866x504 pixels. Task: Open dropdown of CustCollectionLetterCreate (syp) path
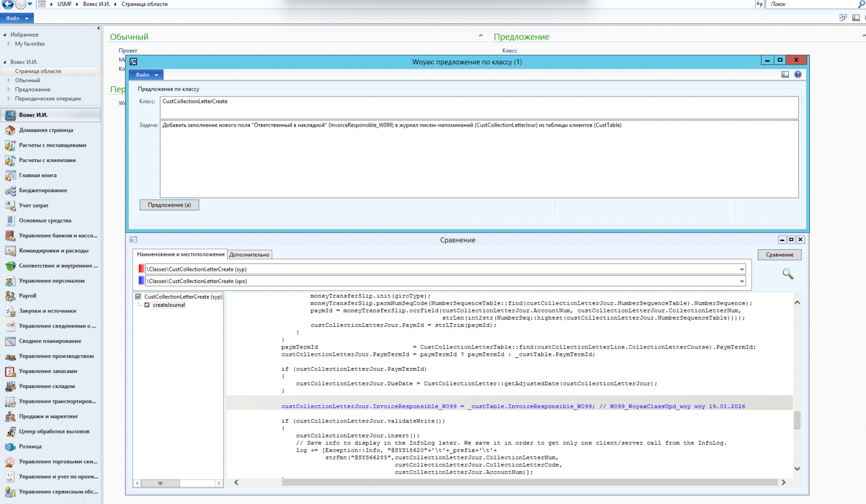741,269
